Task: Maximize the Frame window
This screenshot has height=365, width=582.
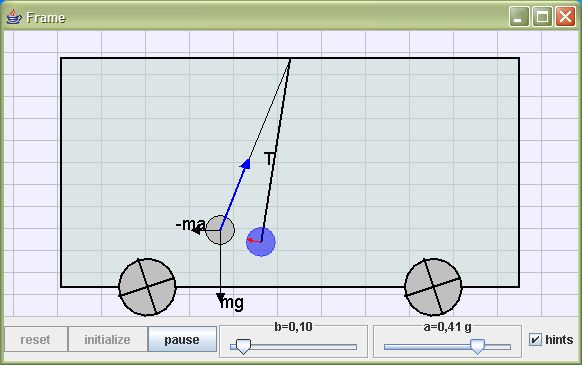Action: point(542,17)
